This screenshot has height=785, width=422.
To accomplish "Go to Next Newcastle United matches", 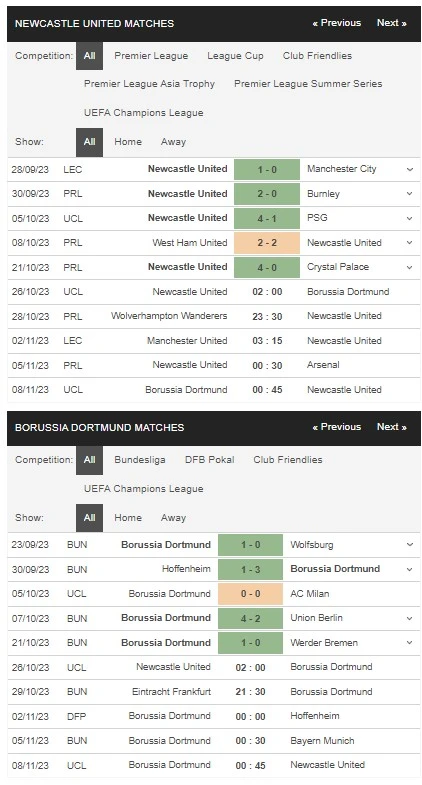I will pos(391,23).
